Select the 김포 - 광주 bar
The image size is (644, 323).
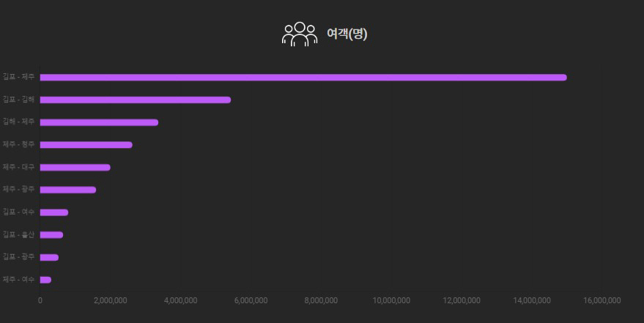tap(49, 257)
